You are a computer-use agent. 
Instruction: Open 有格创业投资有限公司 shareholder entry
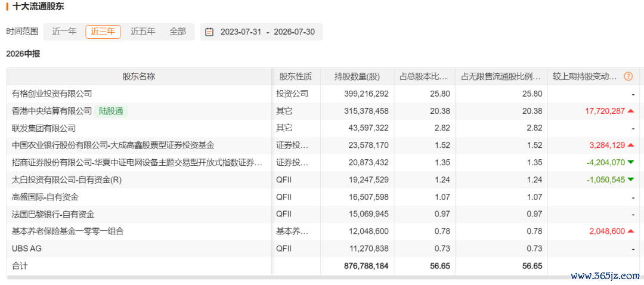click(x=52, y=94)
